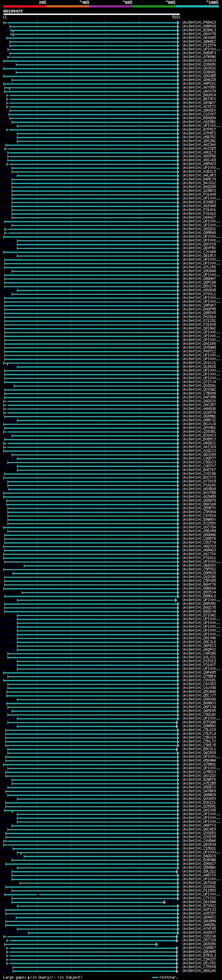Open hit UniRef100_P11593

(199, 891)
